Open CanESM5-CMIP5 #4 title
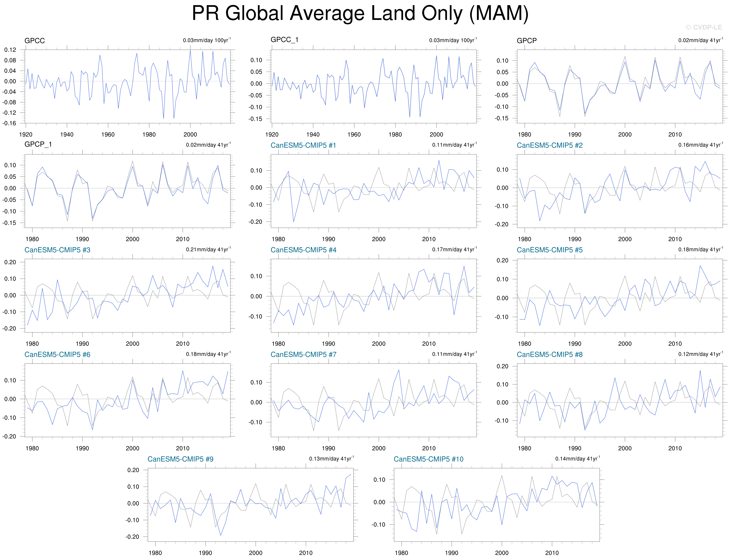Screen dimensions: 730x560 pos(303,250)
